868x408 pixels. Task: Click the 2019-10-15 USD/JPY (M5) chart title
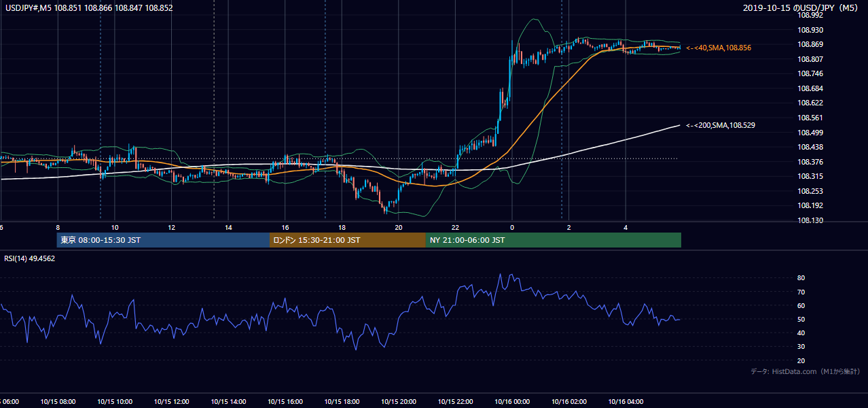pyautogui.click(x=801, y=8)
